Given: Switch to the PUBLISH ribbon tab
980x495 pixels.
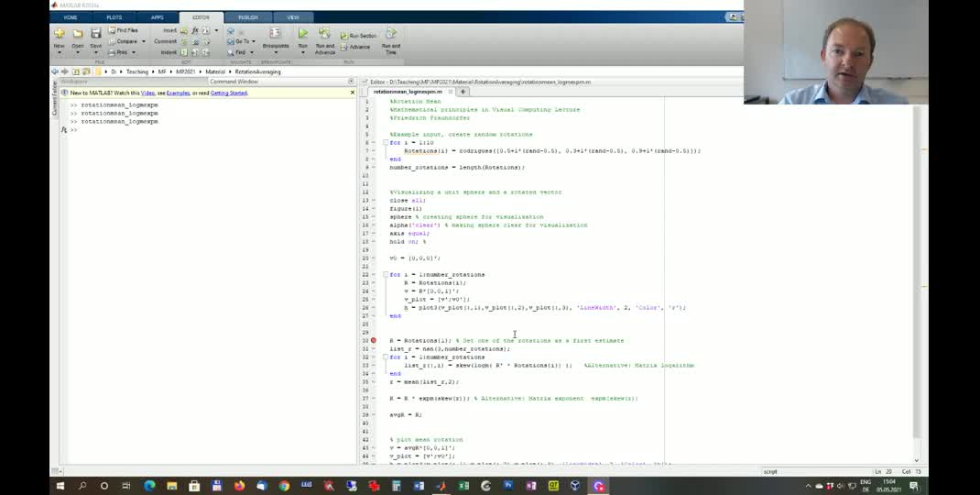Looking at the screenshot, I should tap(247, 16).
